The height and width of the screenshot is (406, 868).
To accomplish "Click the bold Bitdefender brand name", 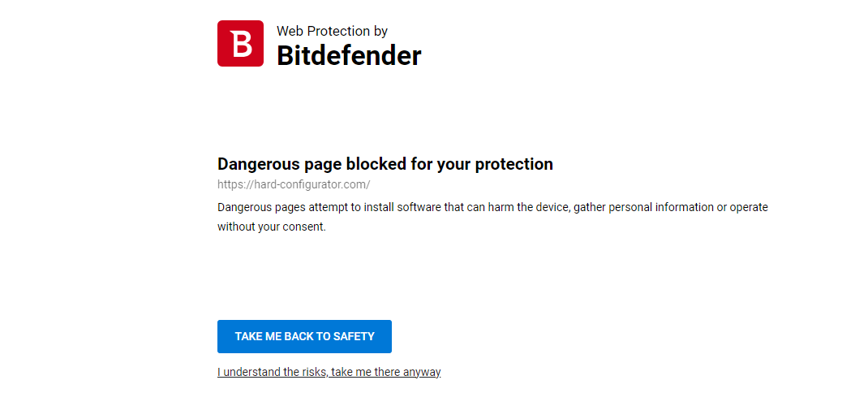I will [349, 56].
